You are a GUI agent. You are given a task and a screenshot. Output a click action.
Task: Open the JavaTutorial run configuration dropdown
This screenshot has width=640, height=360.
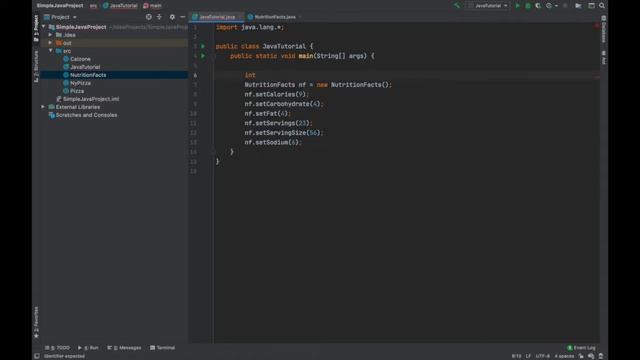coord(488,6)
